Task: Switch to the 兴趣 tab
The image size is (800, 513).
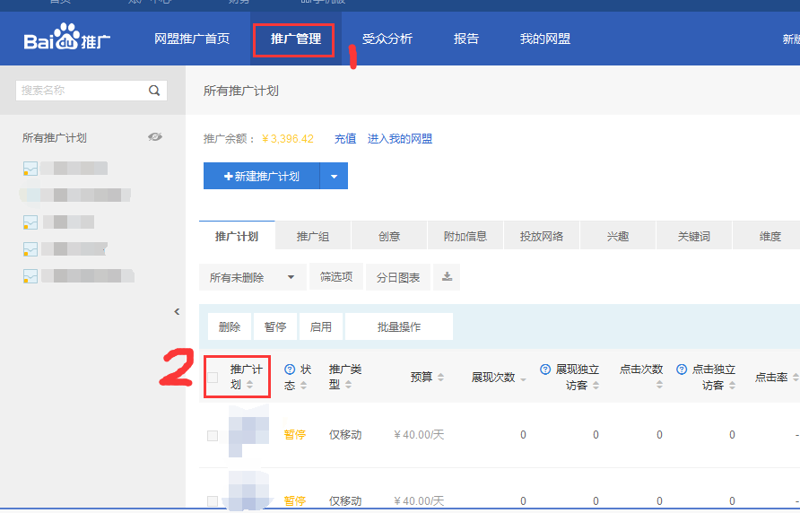Action: pos(618,236)
